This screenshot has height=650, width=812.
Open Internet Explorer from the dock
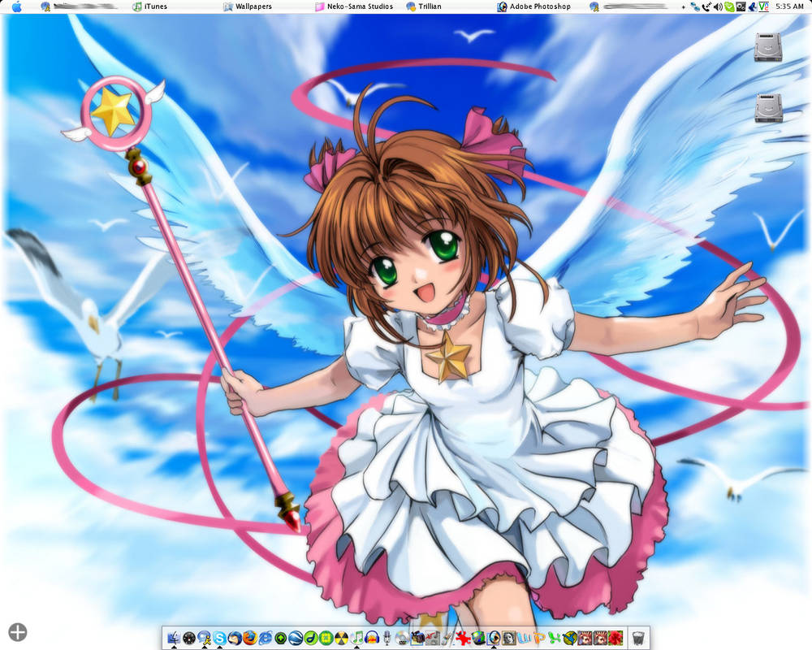click(x=266, y=638)
